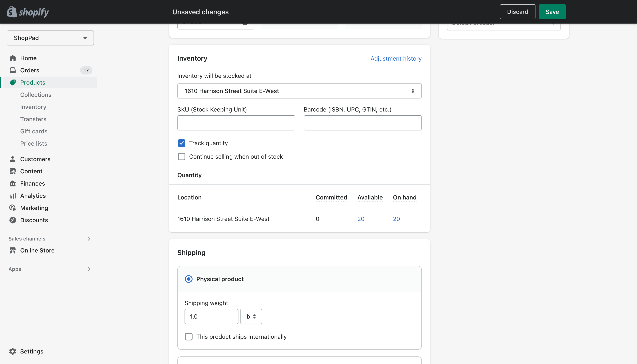Click the Content image icon

pos(12,171)
